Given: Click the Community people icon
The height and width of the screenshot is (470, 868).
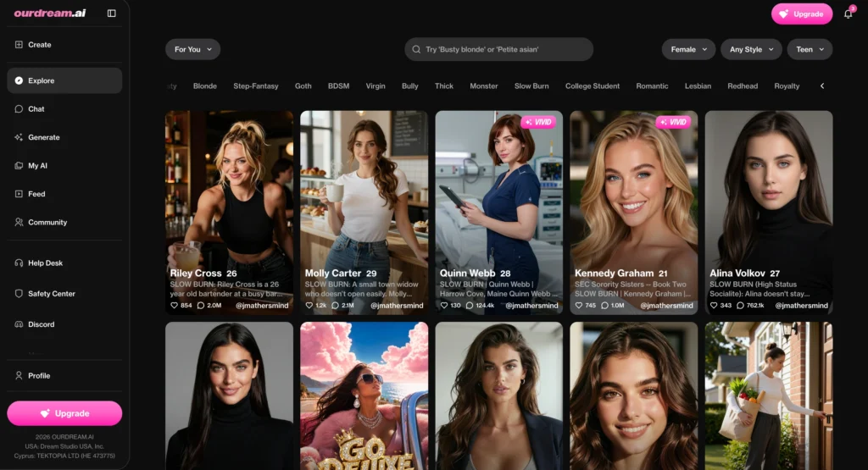Looking at the screenshot, I should pos(19,222).
